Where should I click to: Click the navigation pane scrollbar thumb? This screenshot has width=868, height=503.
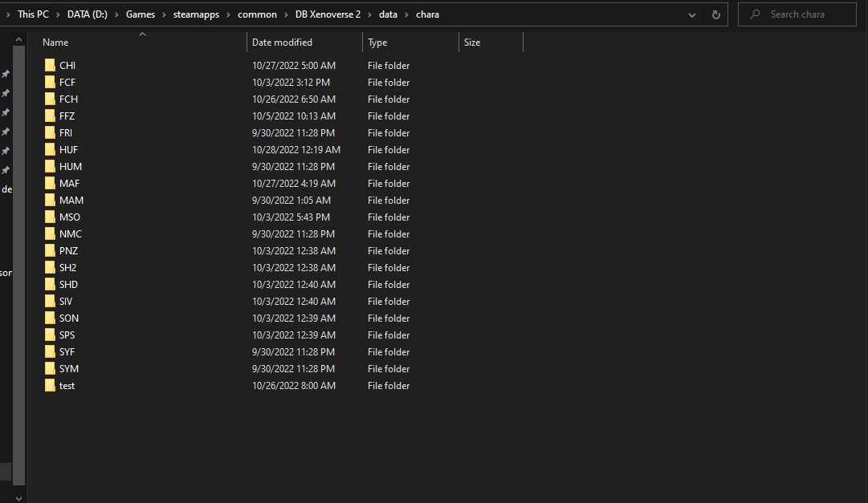tap(18, 266)
